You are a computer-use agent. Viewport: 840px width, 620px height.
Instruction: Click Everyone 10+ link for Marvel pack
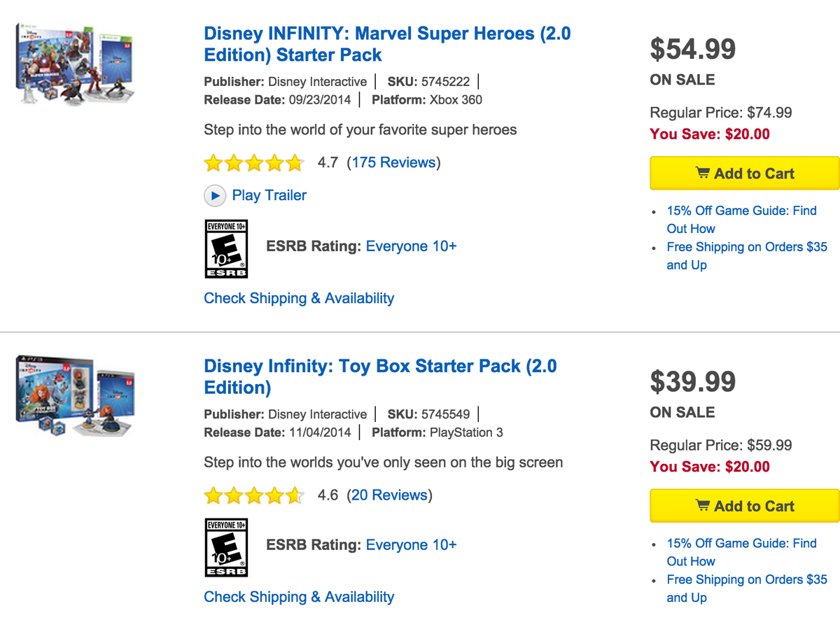click(x=411, y=246)
